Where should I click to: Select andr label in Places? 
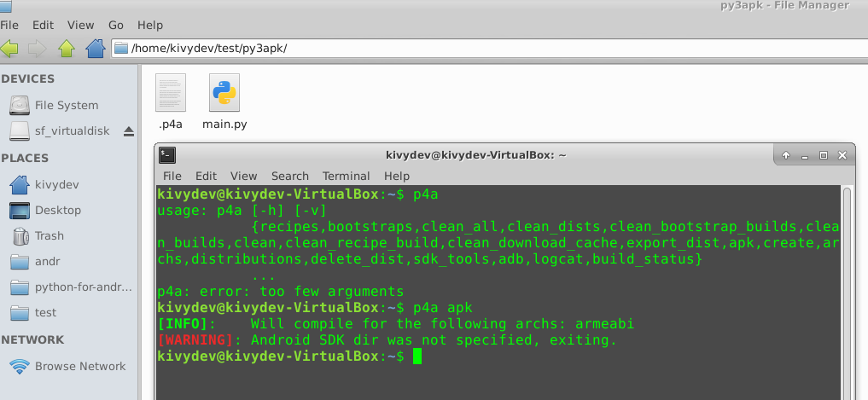pyautogui.click(x=47, y=261)
